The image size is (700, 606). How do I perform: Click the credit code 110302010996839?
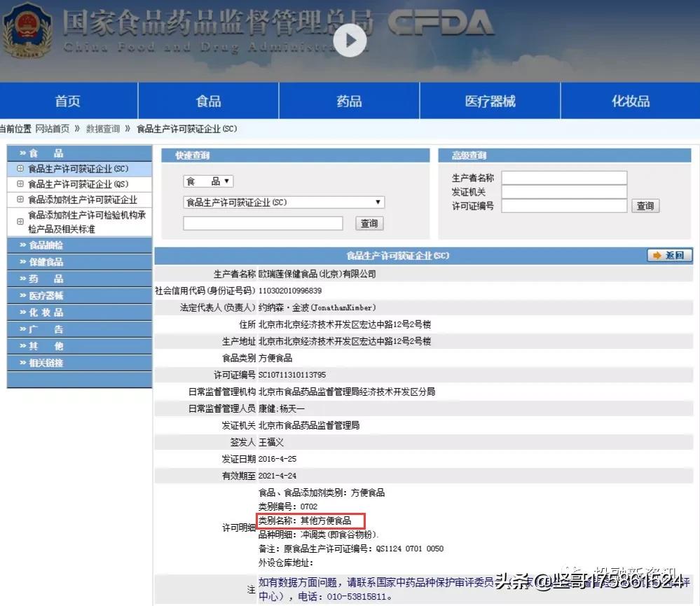pos(290,291)
